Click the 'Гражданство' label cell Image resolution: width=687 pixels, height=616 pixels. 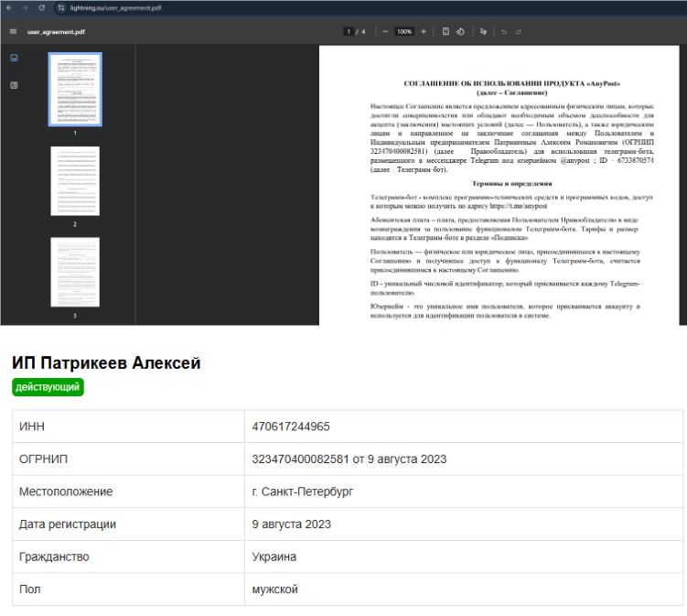tap(128, 557)
